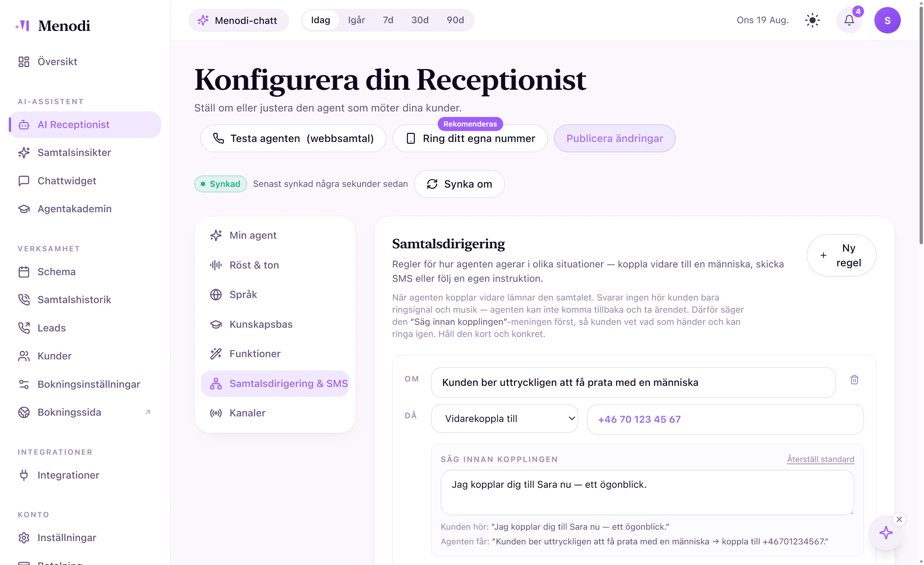Switch to the 30d time range
The image size is (924, 565).
[x=420, y=20]
